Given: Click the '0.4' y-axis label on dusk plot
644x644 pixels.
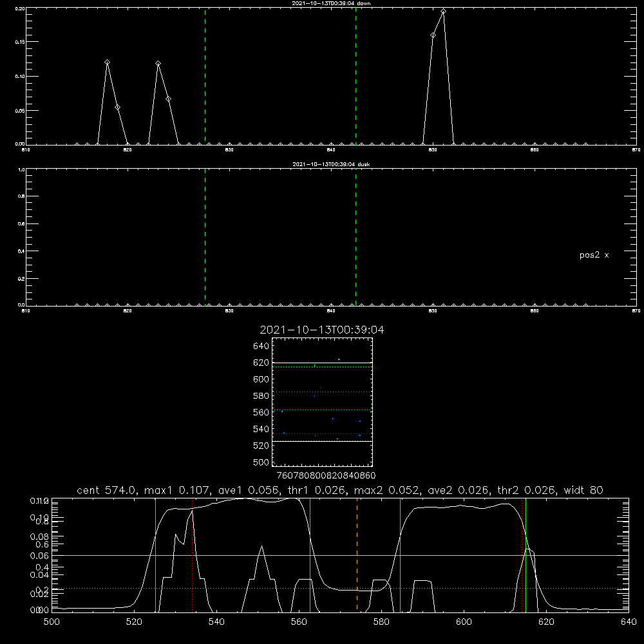Looking at the screenshot, I should click(21, 251).
